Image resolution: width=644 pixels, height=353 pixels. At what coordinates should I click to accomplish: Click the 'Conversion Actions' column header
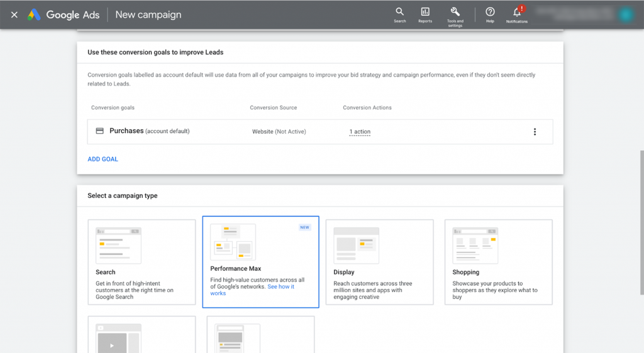point(367,107)
